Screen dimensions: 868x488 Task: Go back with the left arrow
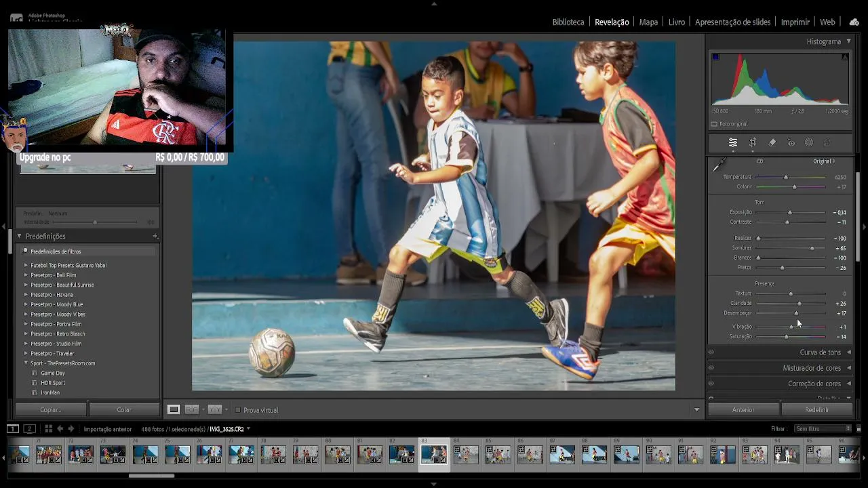(60, 428)
